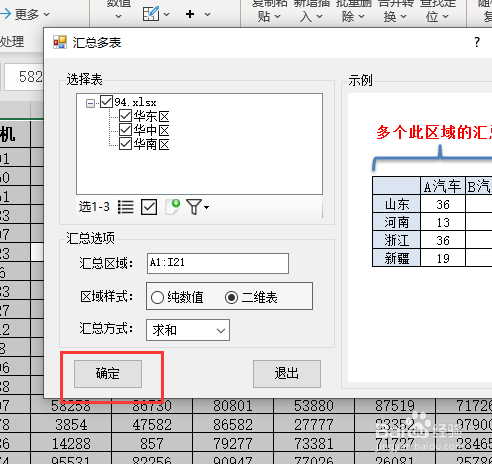Click spreadsheet cell with value 87519
This screenshot has height=464, width=492.
tap(395, 406)
